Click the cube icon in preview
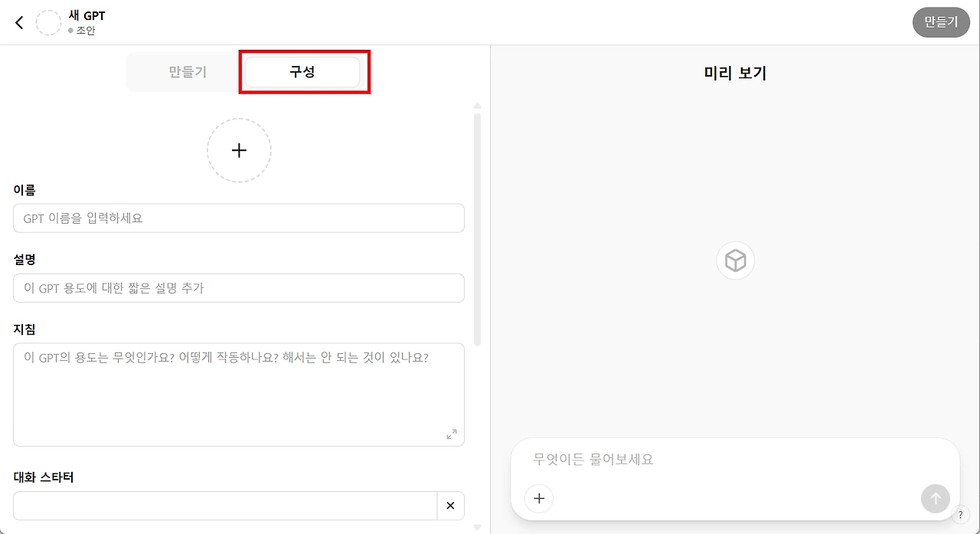Image resolution: width=980 pixels, height=534 pixels. pos(736,260)
